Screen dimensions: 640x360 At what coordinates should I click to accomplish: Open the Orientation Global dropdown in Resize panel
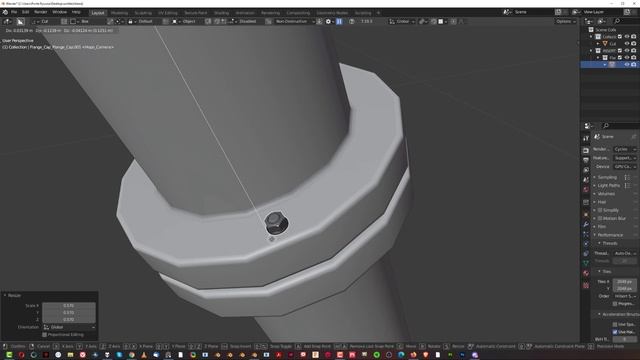pyautogui.click(x=69, y=327)
